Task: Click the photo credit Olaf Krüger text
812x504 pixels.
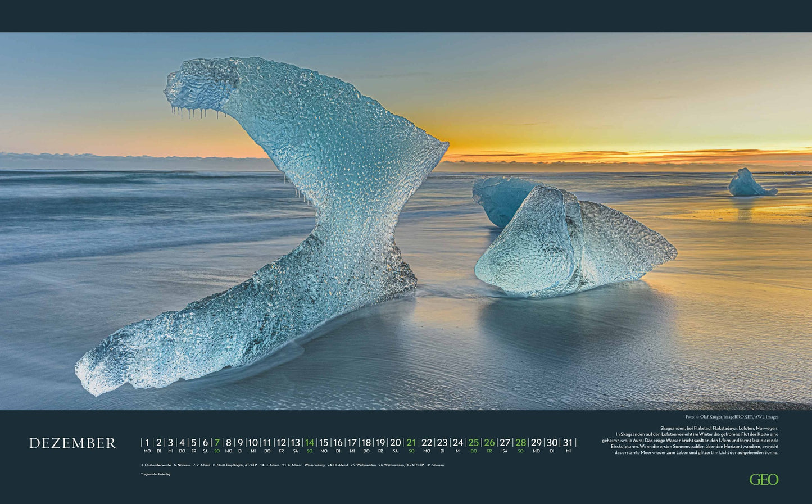Action: [732, 417]
